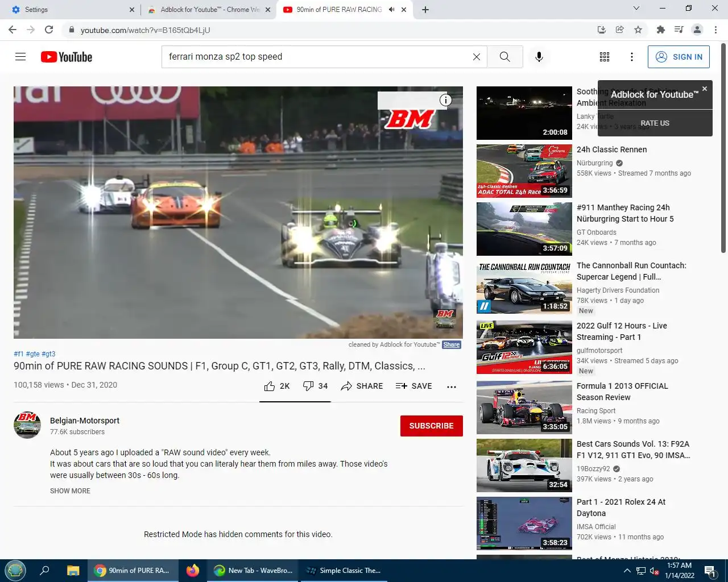Mute the tab via speaker icon
728x582 pixels.
392,10
